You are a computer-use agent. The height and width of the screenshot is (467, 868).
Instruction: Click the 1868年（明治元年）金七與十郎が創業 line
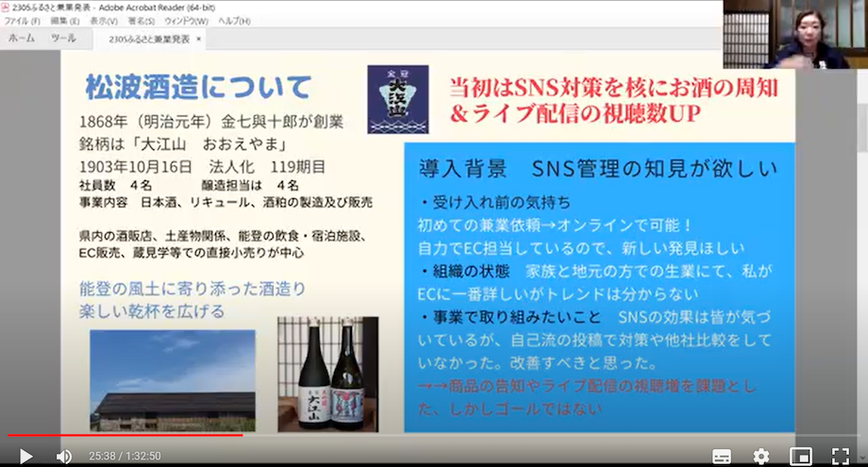tap(211, 122)
